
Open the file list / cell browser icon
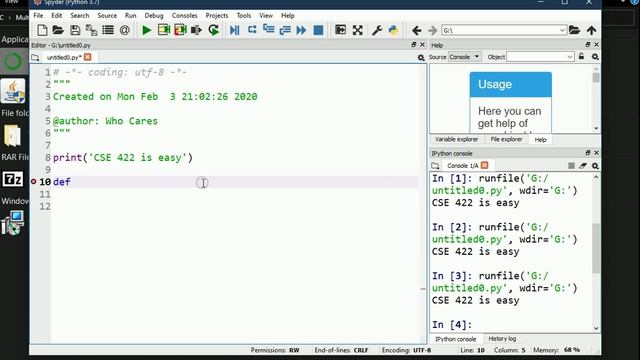click(x=108, y=30)
